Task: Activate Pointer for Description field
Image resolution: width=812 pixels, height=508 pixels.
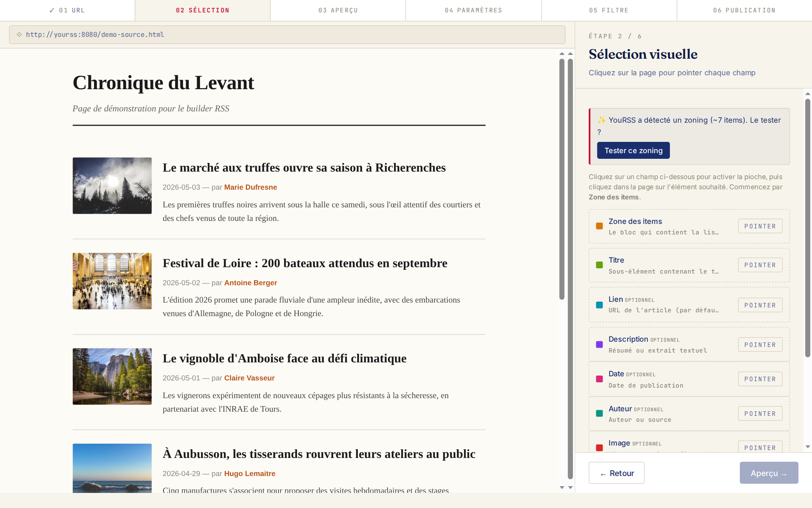Action: pyautogui.click(x=760, y=345)
